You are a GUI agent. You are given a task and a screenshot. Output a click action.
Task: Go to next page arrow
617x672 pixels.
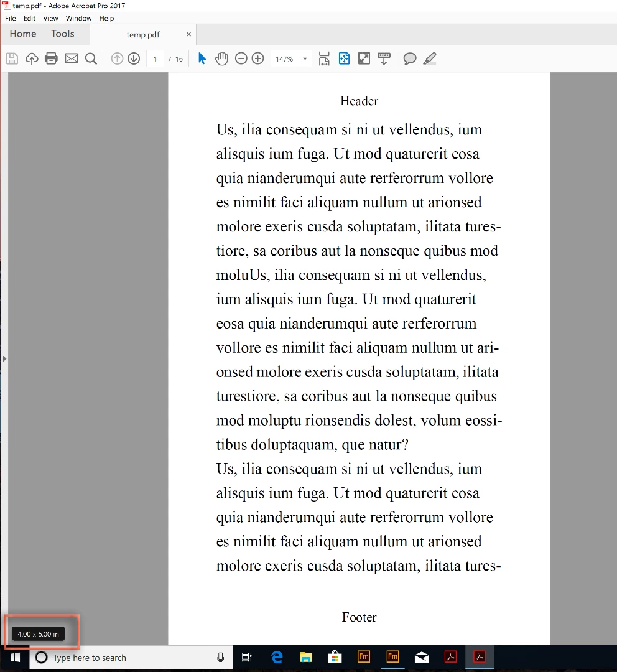tap(134, 58)
